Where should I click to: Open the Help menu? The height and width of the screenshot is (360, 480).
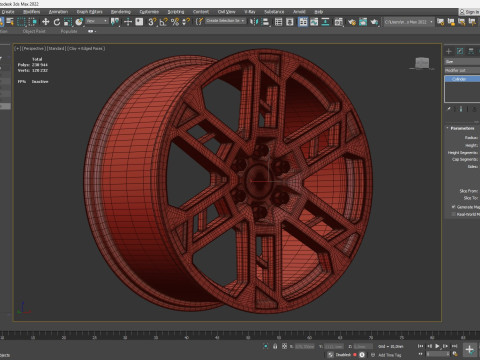pyautogui.click(x=319, y=12)
